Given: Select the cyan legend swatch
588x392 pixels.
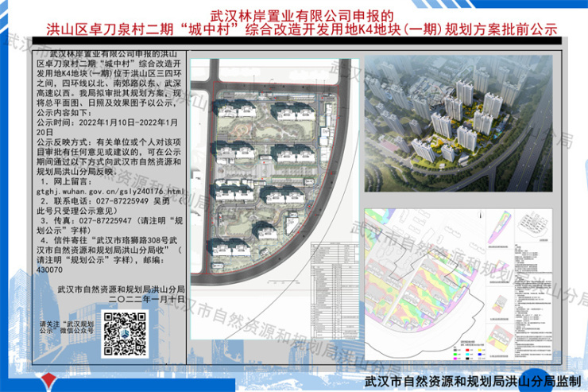Looking at the screenshot, I should coord(467,354).
